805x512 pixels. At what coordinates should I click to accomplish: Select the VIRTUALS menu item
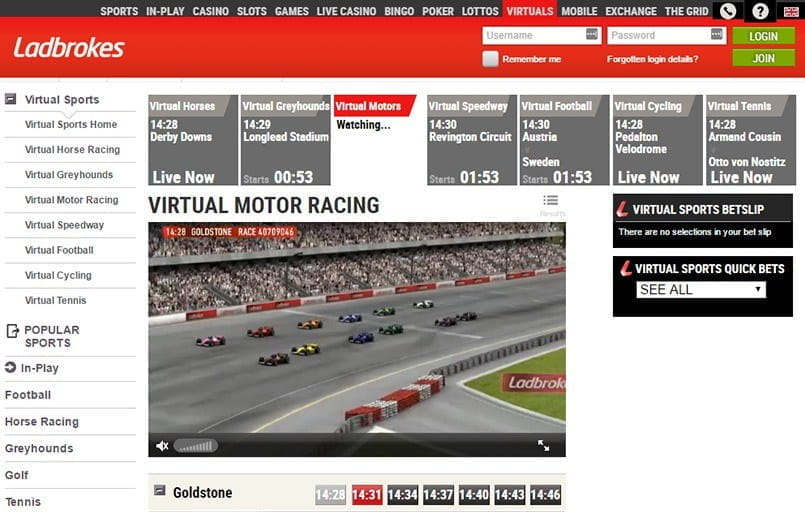pyautogui.click(x=530, y=11)
